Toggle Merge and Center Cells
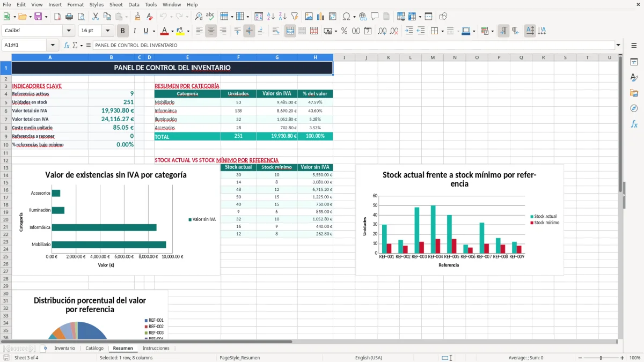This screenshot has height=362, width=644. click(290, 31)
